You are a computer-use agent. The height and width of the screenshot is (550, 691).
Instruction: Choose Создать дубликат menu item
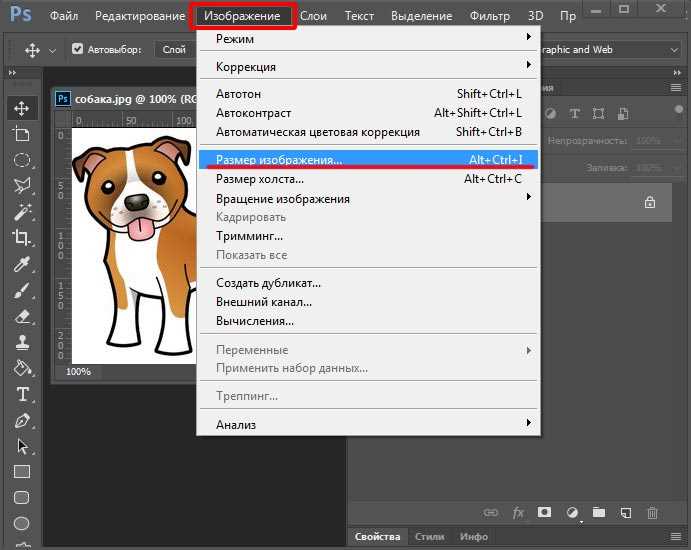point(368,282)
